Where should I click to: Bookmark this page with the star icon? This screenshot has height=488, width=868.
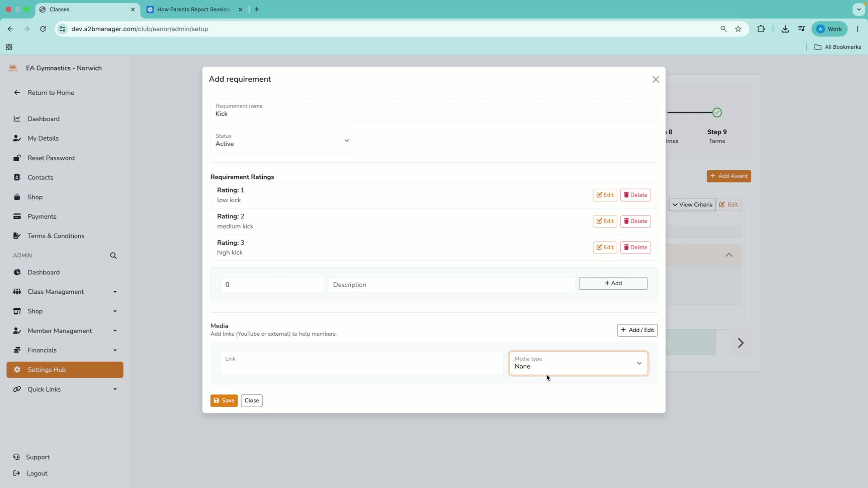pyautogui.click(x=738, y=29)
